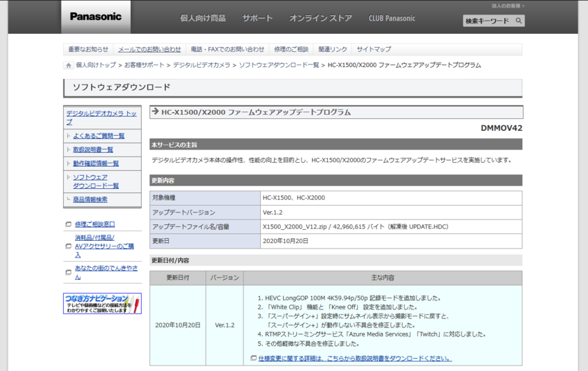Open CLUB Panasonic menu

[x=392, y=18]
